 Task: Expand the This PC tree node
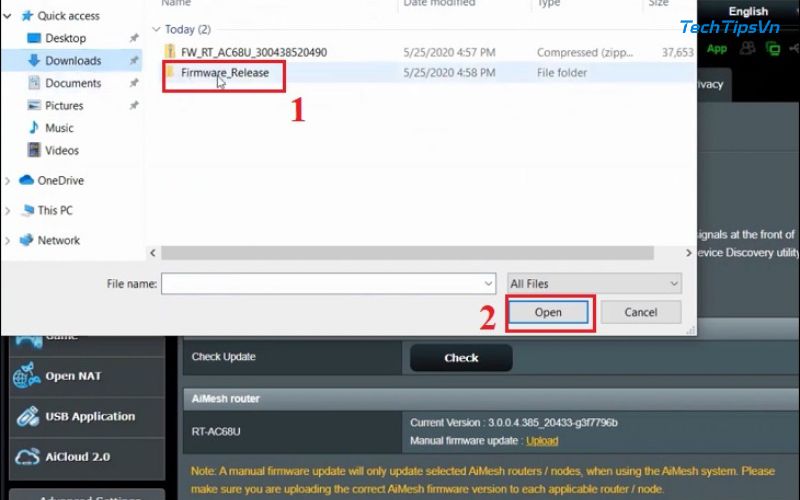9,211
